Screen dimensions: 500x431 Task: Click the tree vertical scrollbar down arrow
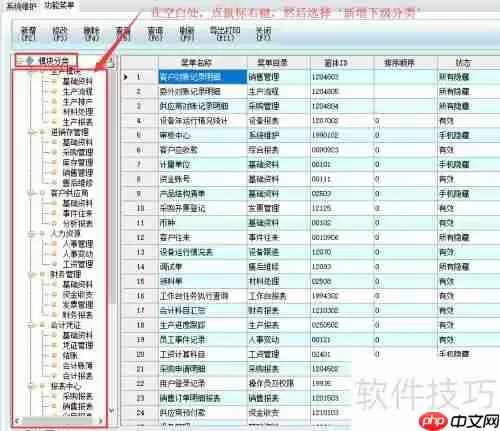[112, 411]
